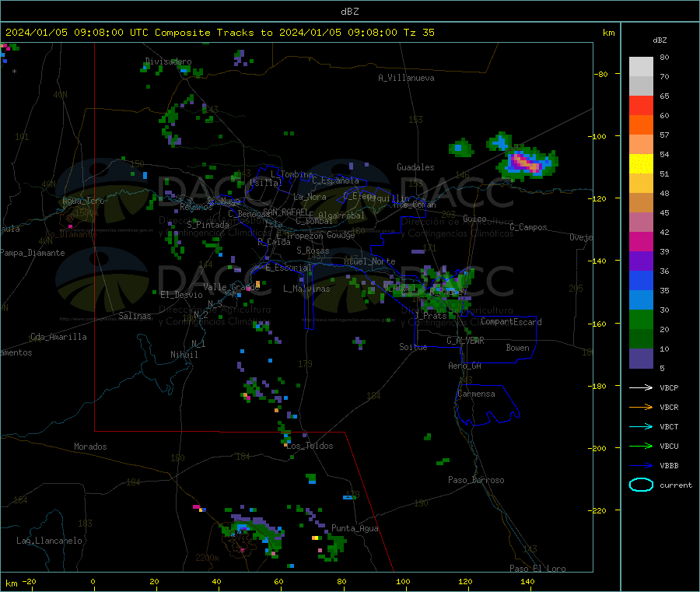
Task: Click the Carmensa map label
Action: point(476,394)
